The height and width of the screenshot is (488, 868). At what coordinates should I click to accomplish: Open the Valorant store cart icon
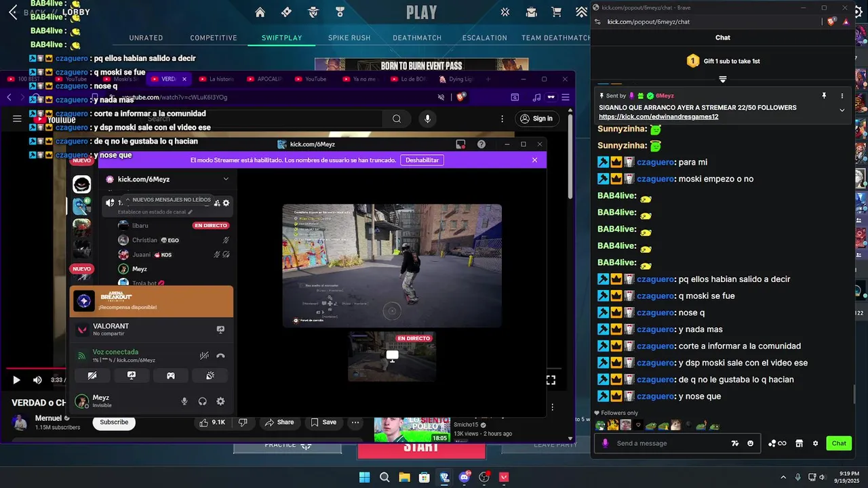[557, 12]
